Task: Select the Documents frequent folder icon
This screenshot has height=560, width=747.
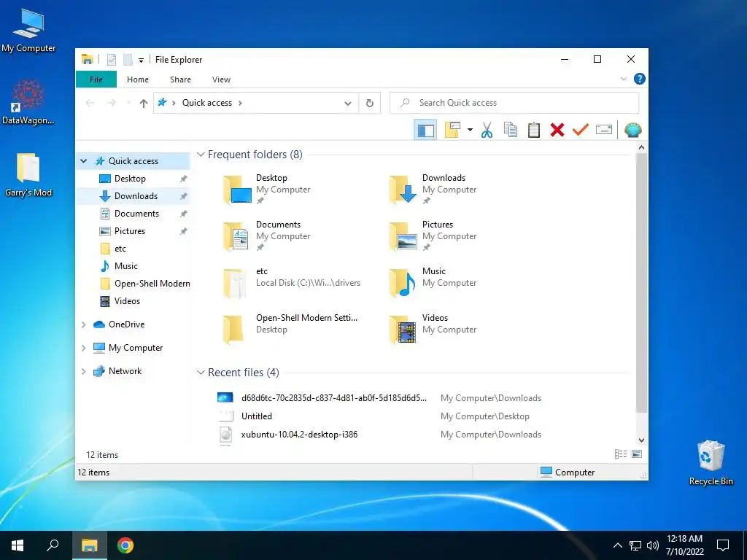Action: (237, 236)
